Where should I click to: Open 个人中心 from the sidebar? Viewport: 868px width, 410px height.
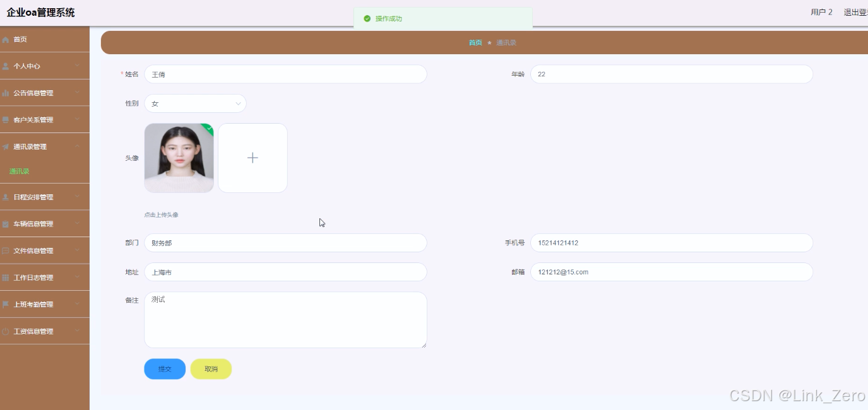click(28, 66)
